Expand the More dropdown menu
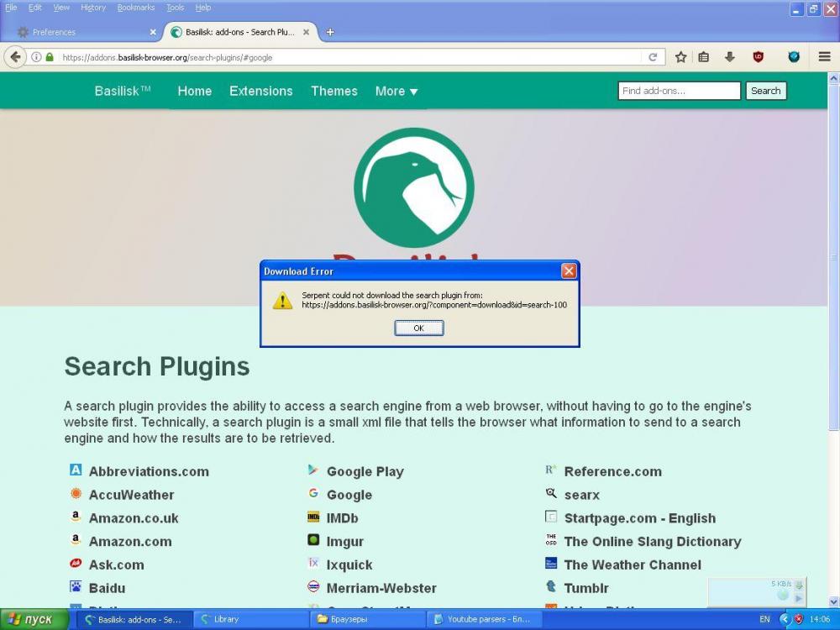The width and height of the screenshot is (840, 630). point(396,91)
